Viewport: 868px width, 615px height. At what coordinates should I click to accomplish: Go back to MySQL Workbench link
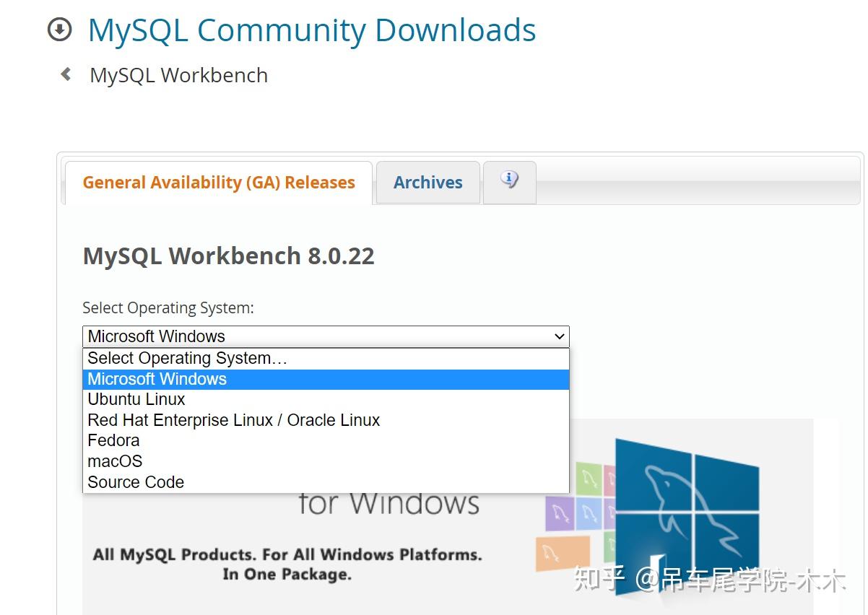(x=178, y=75)
